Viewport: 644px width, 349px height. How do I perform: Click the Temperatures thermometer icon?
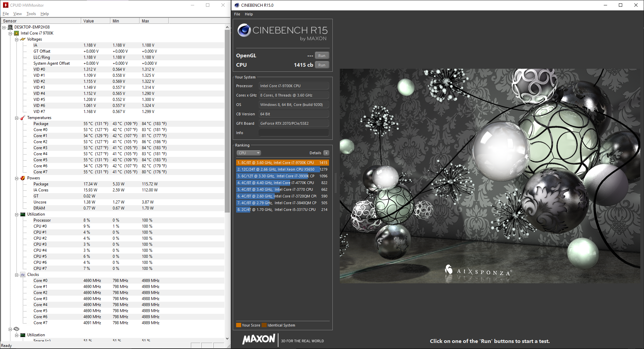23,118
